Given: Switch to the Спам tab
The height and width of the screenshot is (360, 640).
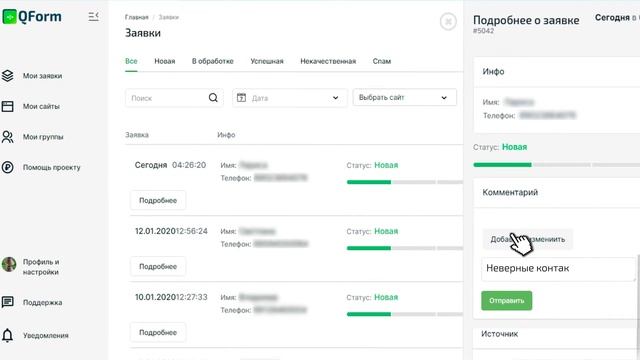Looking at the screenshot, I should point(382,61).
